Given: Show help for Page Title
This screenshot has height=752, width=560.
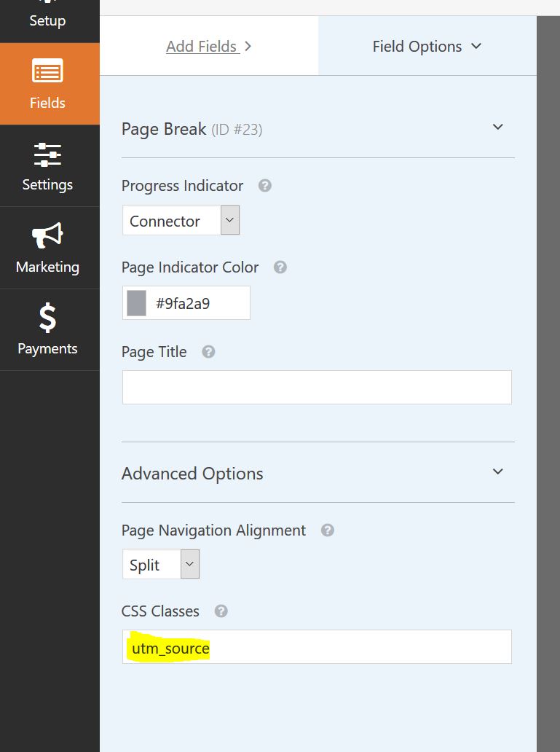Looking at the screenshot, I should click(x=208, y=351).
